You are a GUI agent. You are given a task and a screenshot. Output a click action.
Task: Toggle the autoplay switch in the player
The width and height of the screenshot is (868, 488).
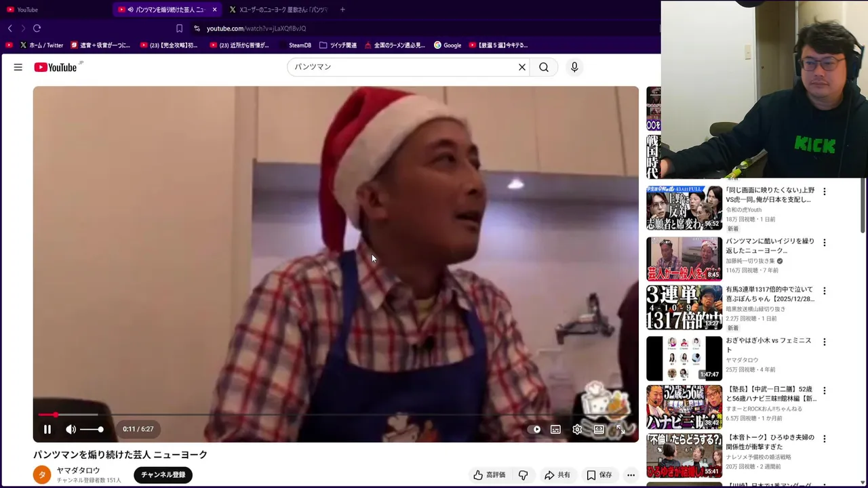click(535, 429)
